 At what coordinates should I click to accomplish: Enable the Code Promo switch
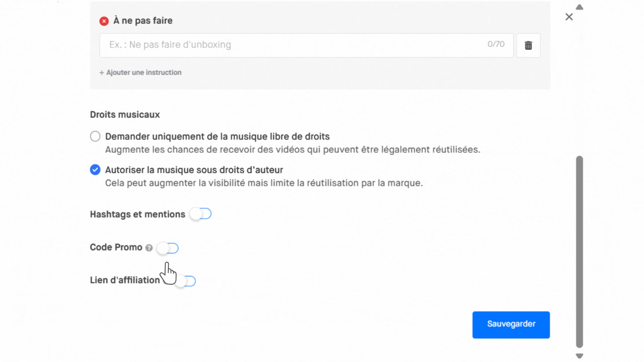168,248
